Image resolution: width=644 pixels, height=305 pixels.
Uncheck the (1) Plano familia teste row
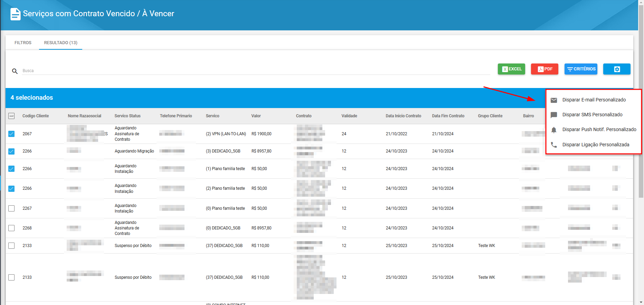11,169
